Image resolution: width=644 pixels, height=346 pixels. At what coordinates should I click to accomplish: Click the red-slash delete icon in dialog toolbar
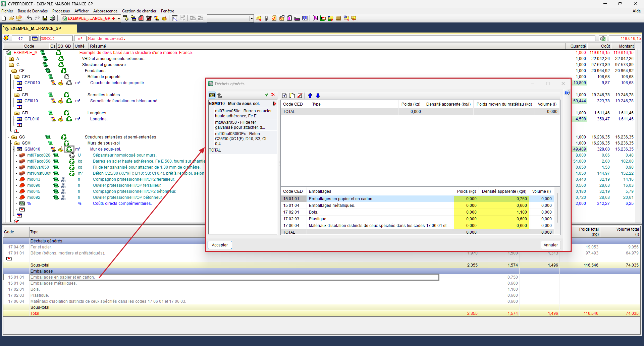pyautogui.click(x=300, y=96)
